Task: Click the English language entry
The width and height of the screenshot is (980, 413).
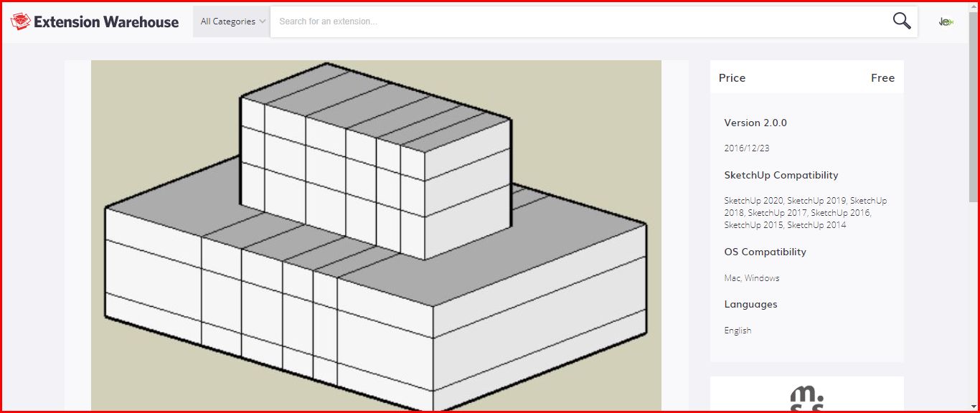Action: 738,330
